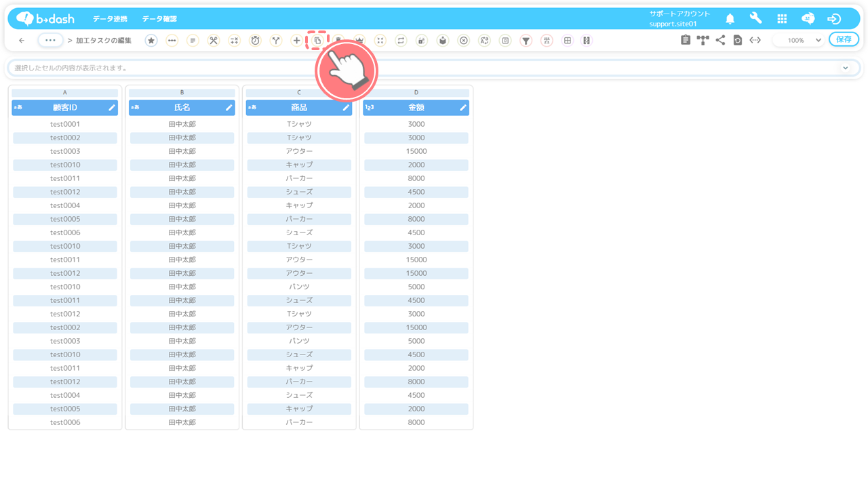The height and width of the screenshot is (488, 868).
Task: Expand the cell content bar chevron
Action: (x=845, y=68)
